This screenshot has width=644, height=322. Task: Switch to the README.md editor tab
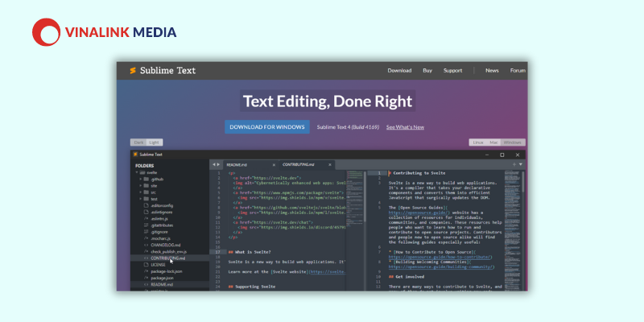[250, 165]
